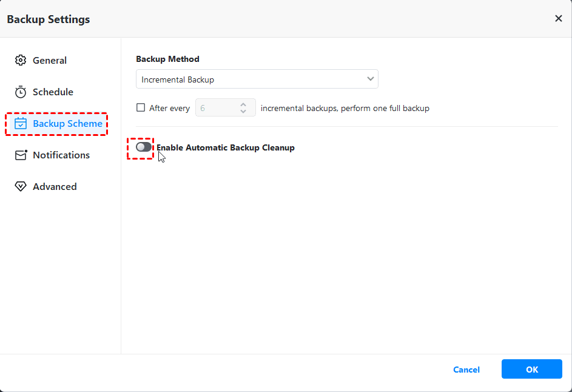Close the Backup Settings dialog

coord(558,19)
